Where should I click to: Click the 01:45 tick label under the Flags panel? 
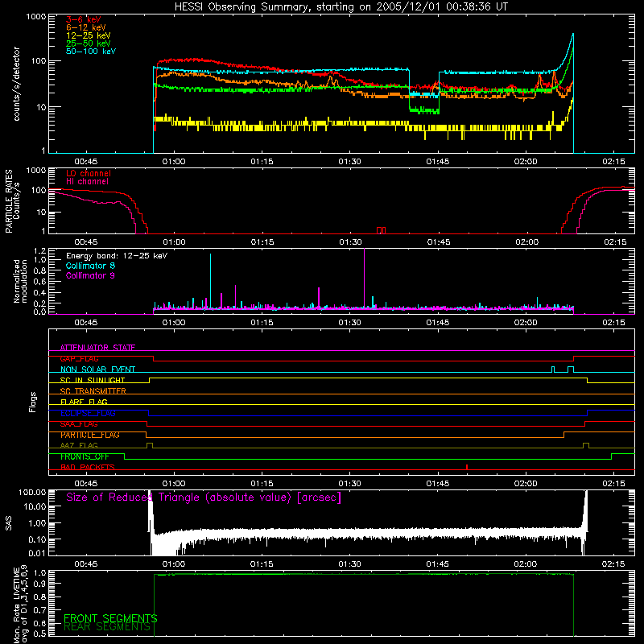click(438, 484)
